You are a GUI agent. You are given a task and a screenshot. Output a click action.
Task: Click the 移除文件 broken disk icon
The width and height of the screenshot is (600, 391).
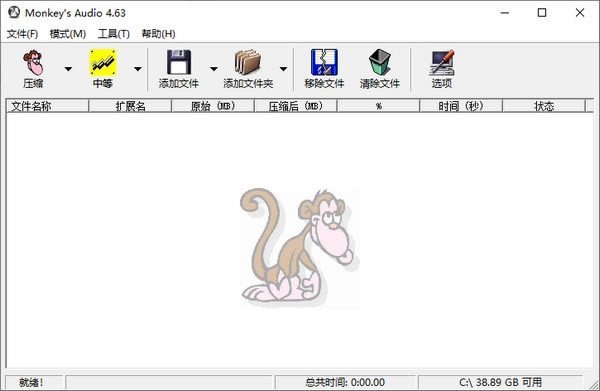click(324, 62)
